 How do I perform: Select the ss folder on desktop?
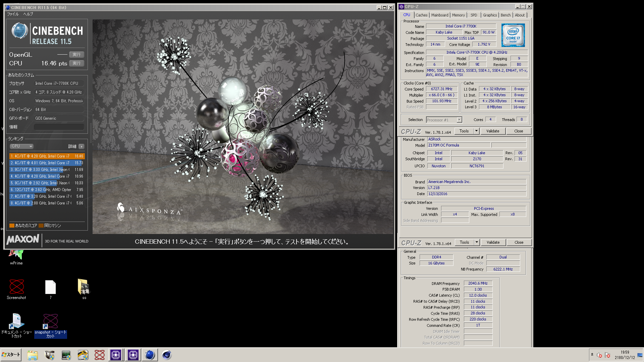[x=84, y=289]
